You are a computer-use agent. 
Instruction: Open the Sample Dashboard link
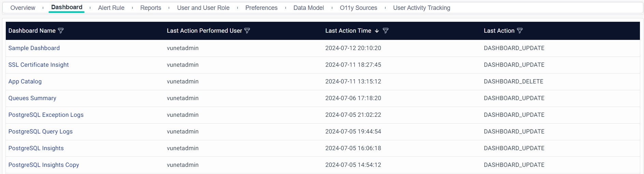tap(34, 48)
